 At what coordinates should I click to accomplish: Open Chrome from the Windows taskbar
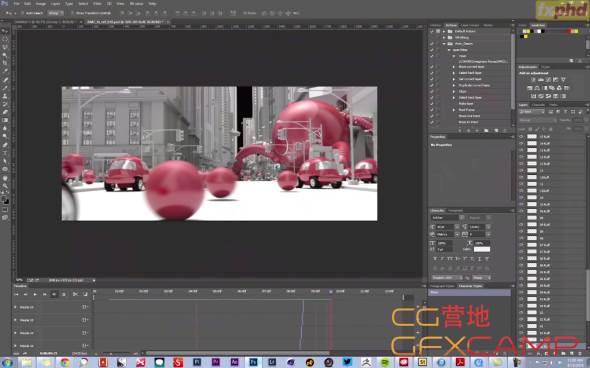tap(65, 362)
